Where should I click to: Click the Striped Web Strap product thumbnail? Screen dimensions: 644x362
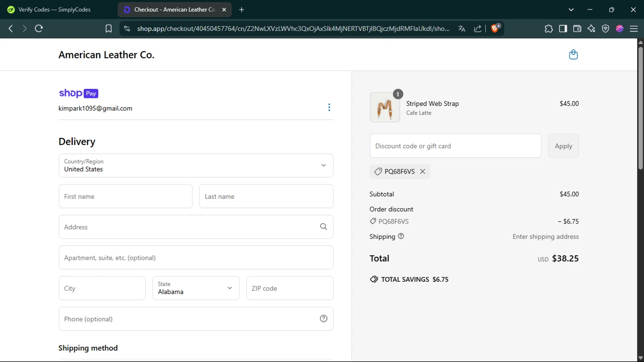pos(385,107)
